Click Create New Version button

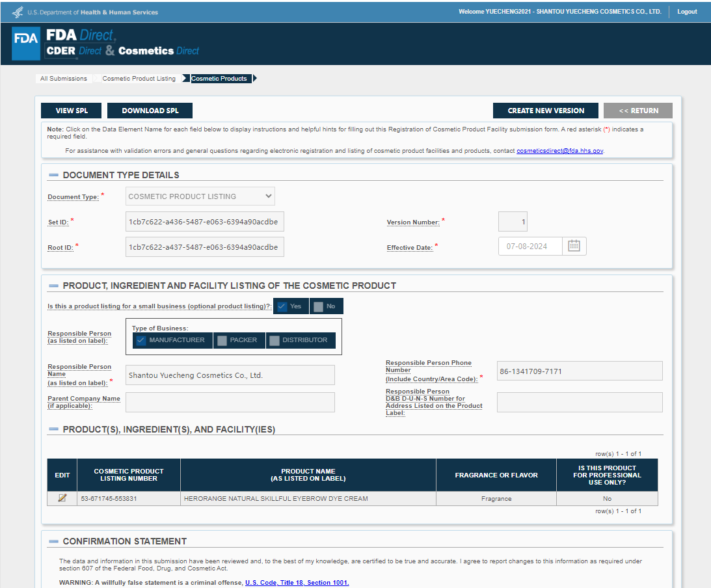pos(546,111)
